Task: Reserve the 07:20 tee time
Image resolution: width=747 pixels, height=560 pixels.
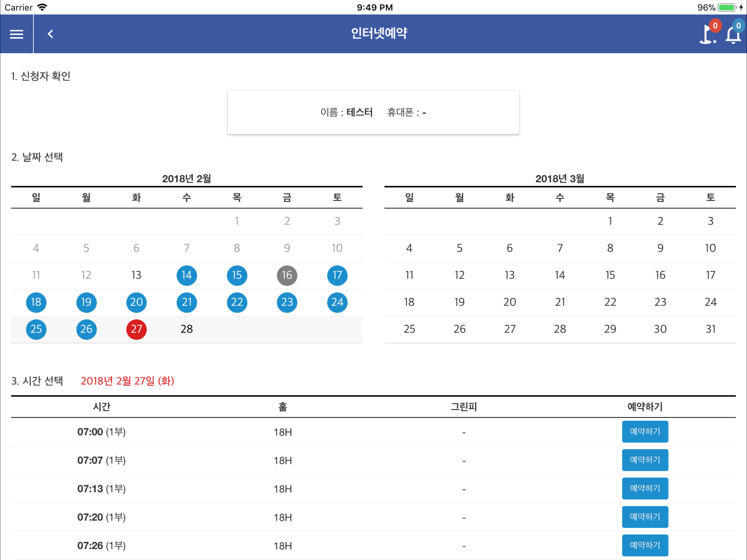Action: [x=645, y=517]
